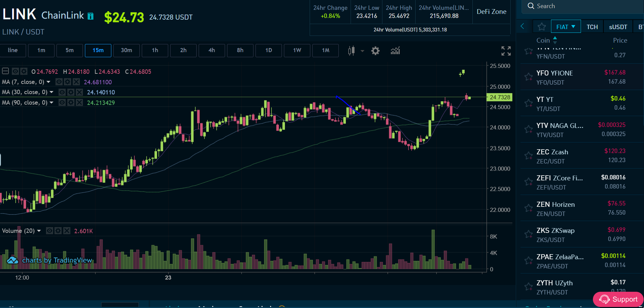The width and height of the screenshot is (644, 308).
Task: Open settings for MA (90, close, 0)
Action: pyautogui.click(x=71, y=102)
